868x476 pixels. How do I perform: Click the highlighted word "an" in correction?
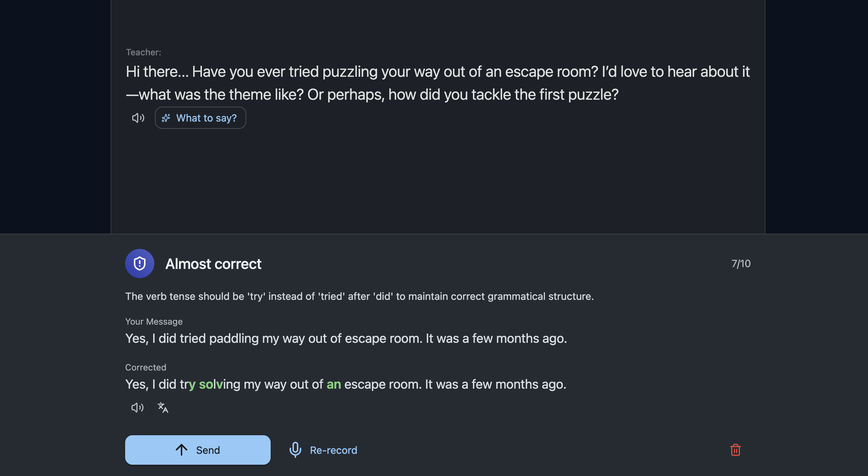pos(334,384)
